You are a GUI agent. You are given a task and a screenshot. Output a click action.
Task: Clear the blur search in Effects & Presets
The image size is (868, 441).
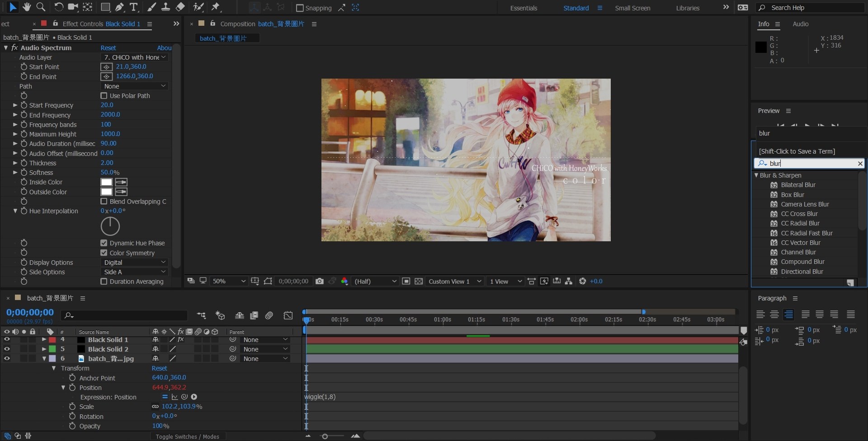click(x=860, y=163)
